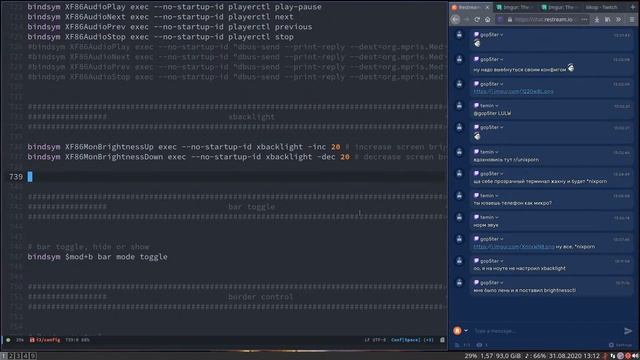The height and width of the screenshot is (360, 640).
Task: Show more toolbar items via double chevron
Action: [618, 19]
